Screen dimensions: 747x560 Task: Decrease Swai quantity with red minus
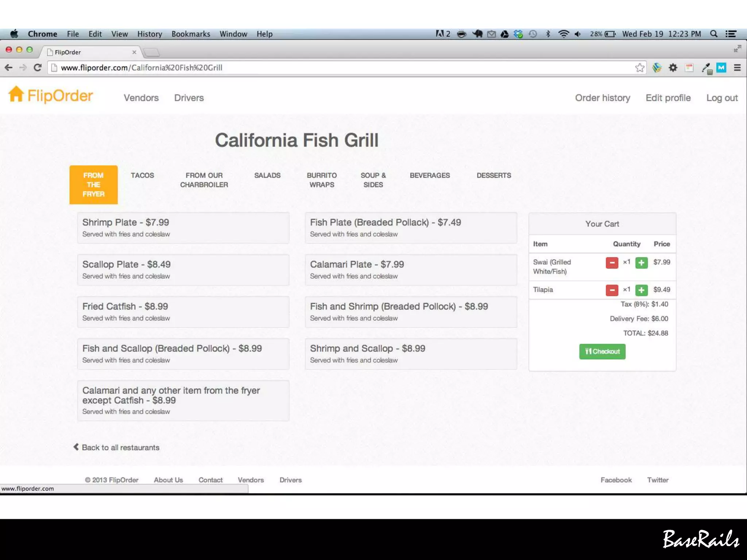click(612, 262)
